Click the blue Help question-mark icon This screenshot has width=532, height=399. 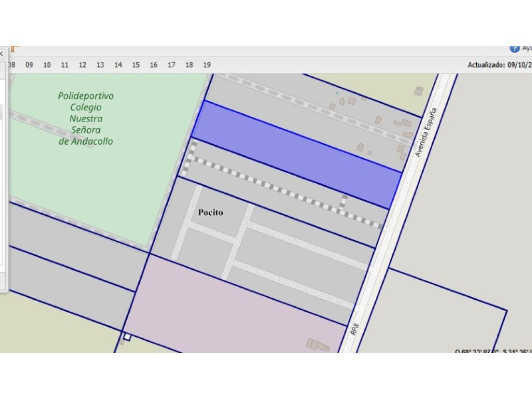tap(515, 48)
